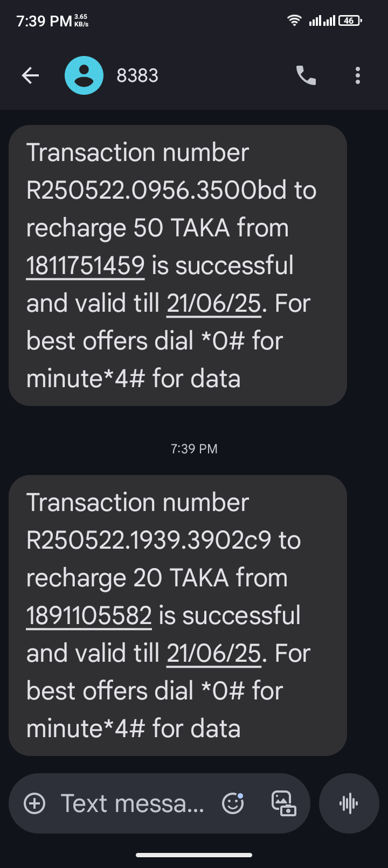The width and height of the screenshot is (388, 868).
Task: Open the gallery and camera attachment icon
Action: pyautogui.click(x=283, y=803)
